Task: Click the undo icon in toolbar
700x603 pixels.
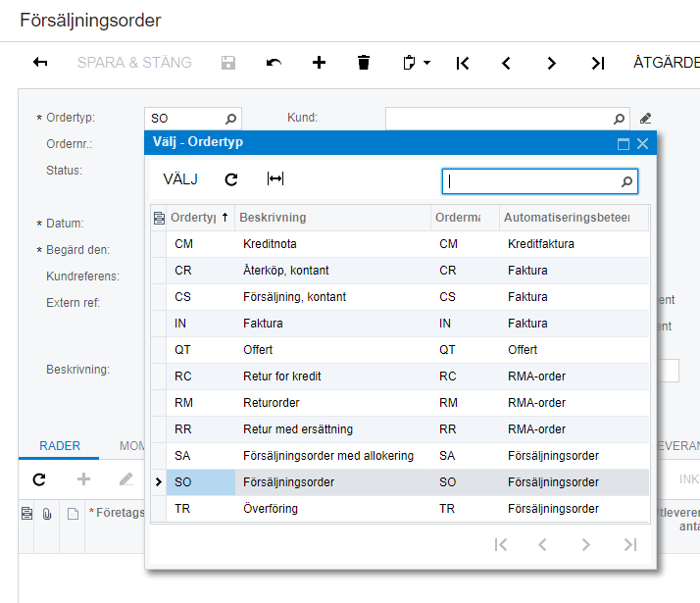Action: coord(274,63)
